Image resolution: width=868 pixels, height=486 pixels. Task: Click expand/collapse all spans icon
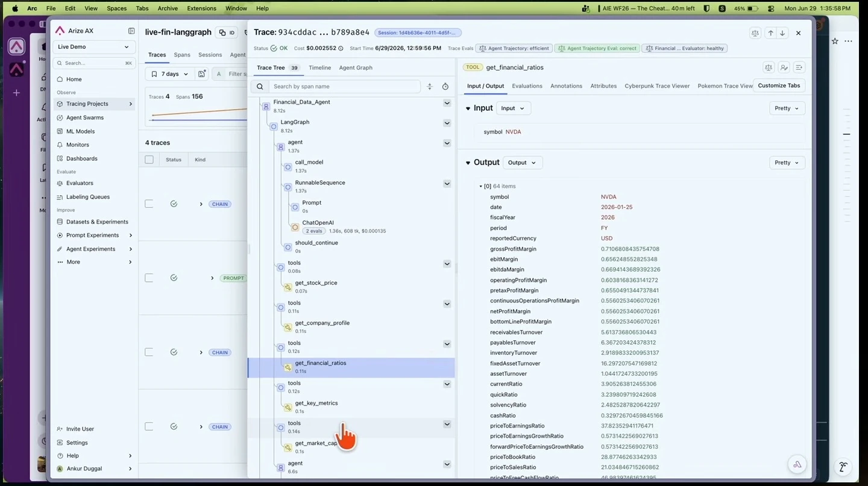pos(430,87)
